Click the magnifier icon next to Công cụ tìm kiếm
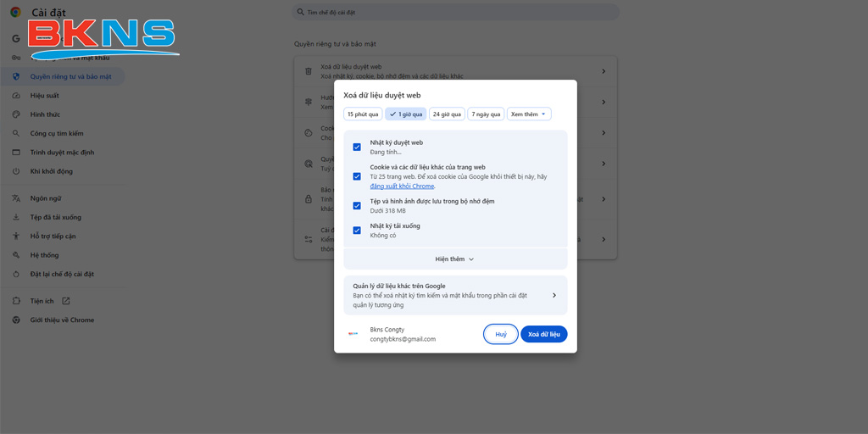Image resolution: width=868 pixels, height=434 pixels. click(16, 133)
